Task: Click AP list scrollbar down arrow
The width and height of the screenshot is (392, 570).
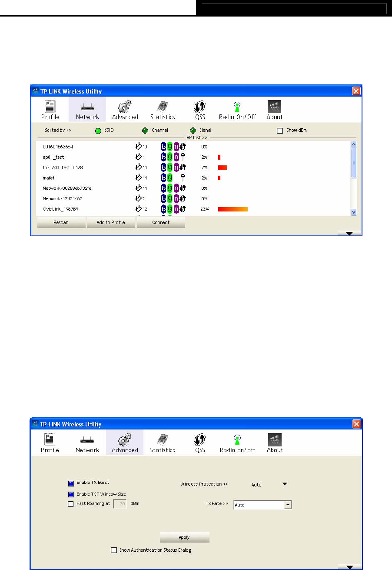Action: point(353,212)
